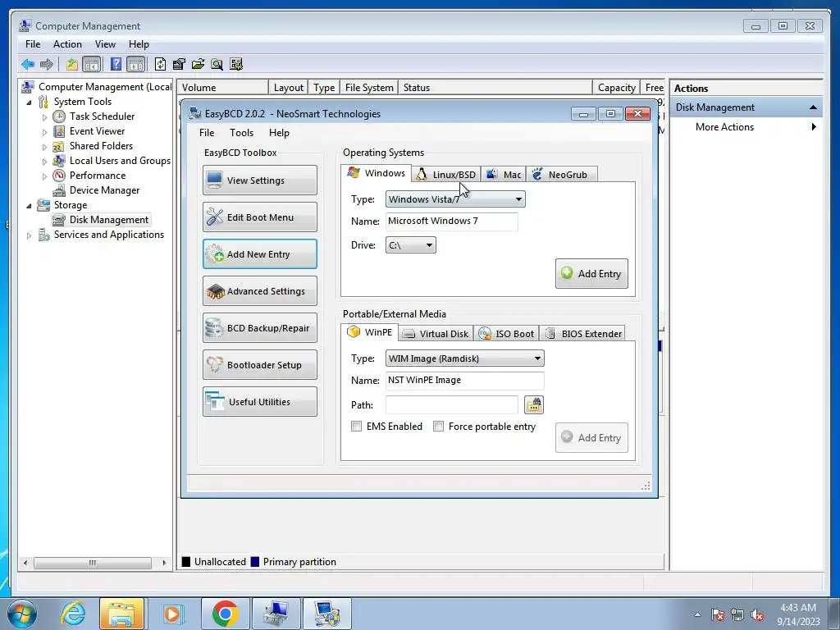Screen dimensions: 840x630
Task: Switch to the Virtual Disk tab
Action: tap(436, 334)
